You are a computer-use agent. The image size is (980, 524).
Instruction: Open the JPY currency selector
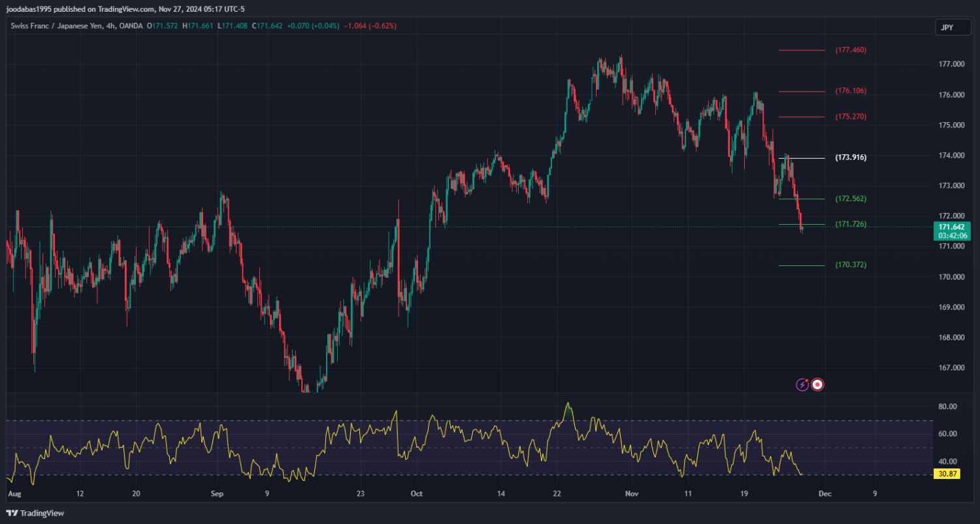click(x=946, y=27)
